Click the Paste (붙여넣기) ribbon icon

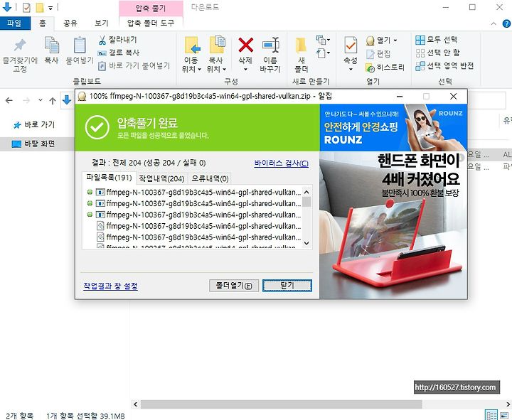coord(80,45)
